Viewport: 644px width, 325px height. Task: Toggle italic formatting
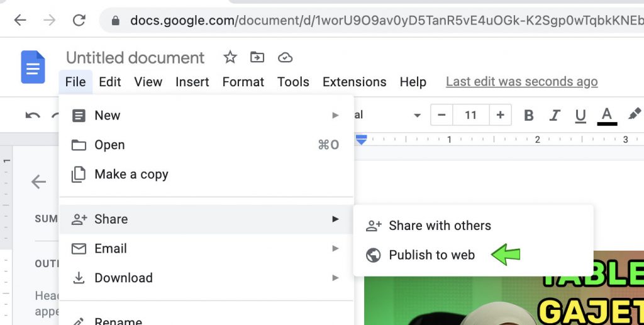click(x=555, y=115)
